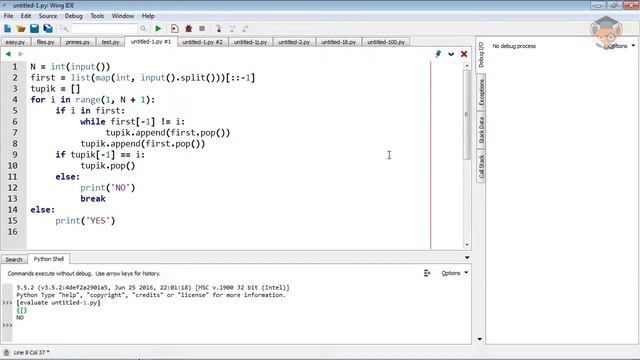Screen dimensions: 640x360
Task: Switch to the primes.py tab
Action: [78, 42]
